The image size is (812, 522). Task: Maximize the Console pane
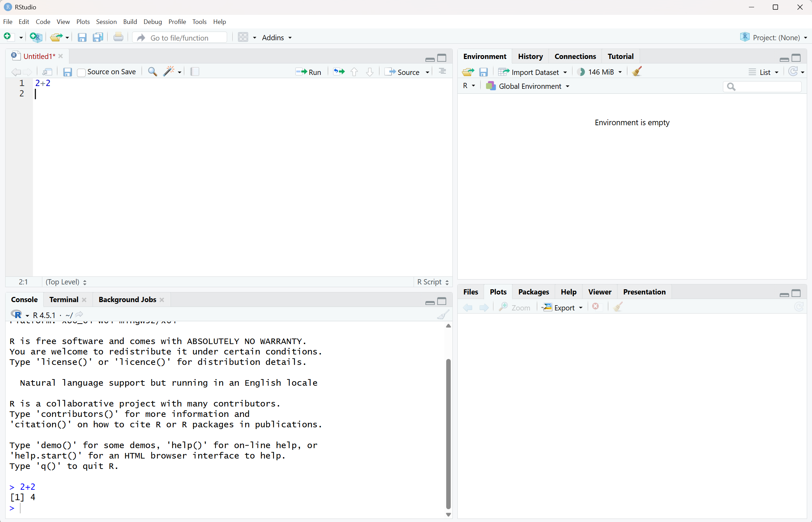coord(442,301)
